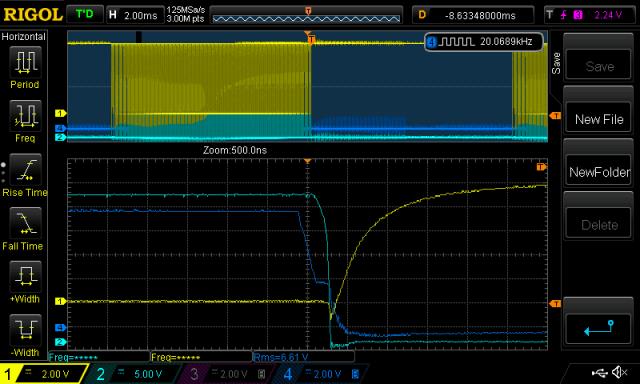Click the Delete button
The width and height of the screenshot is (640, 384).
pyautogui.click(x=599, y=224)
